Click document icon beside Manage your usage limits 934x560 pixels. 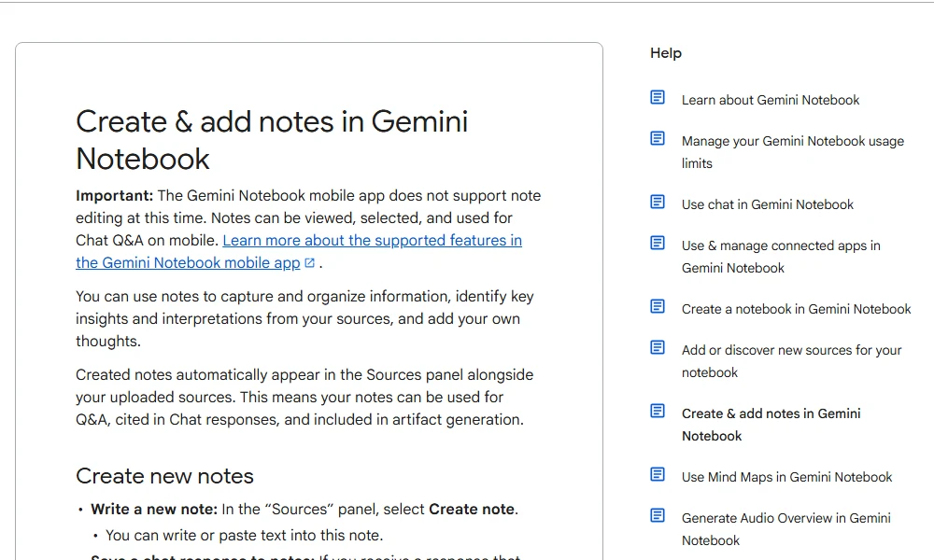pyautogui.click(x=657, y=138)
